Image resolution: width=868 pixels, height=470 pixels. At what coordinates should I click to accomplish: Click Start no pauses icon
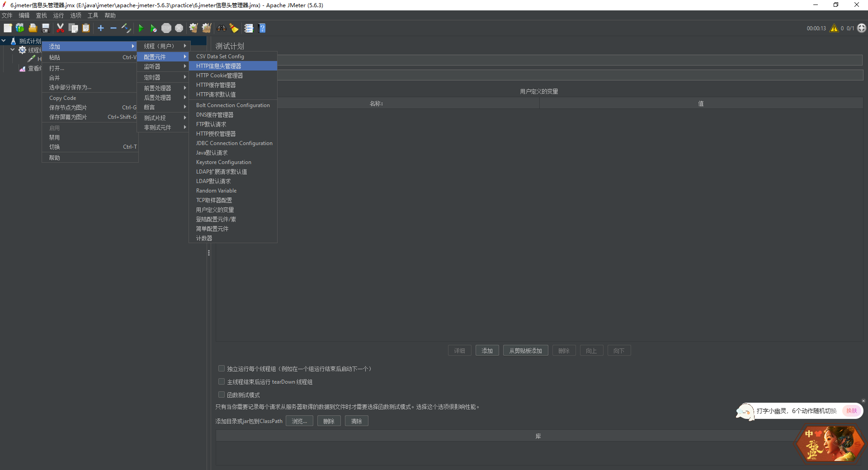[x=153, y=28]
